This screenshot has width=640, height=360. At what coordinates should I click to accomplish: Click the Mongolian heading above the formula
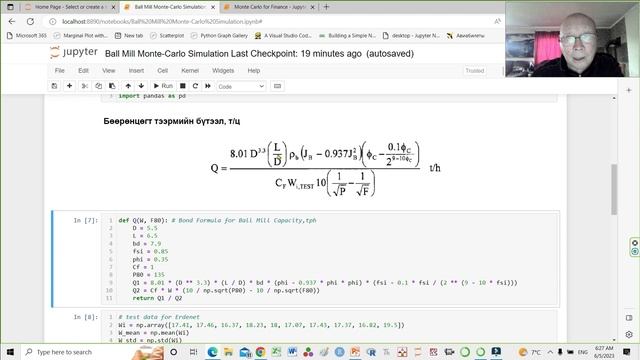(172, 121)
